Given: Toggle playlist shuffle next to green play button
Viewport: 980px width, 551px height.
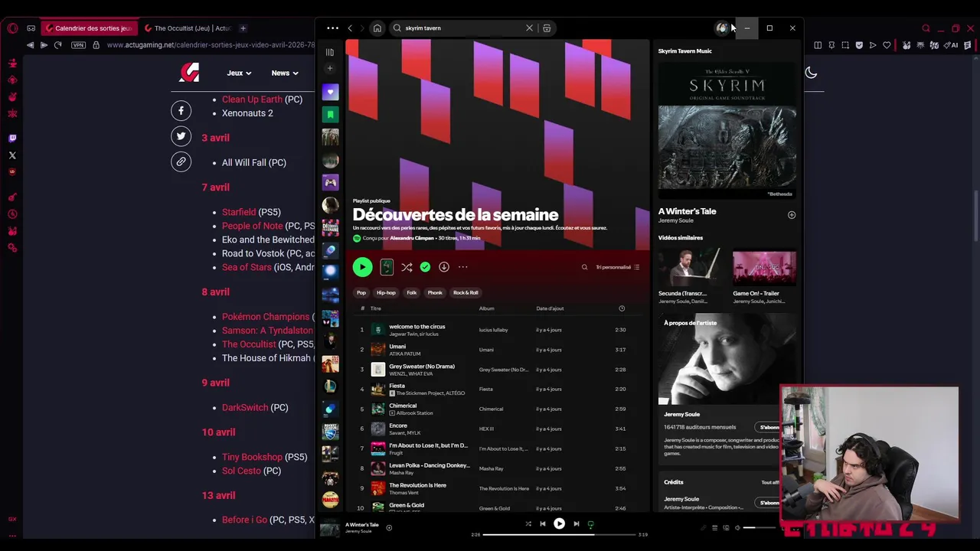Looking at the screenshot, I should click(407, 267).
